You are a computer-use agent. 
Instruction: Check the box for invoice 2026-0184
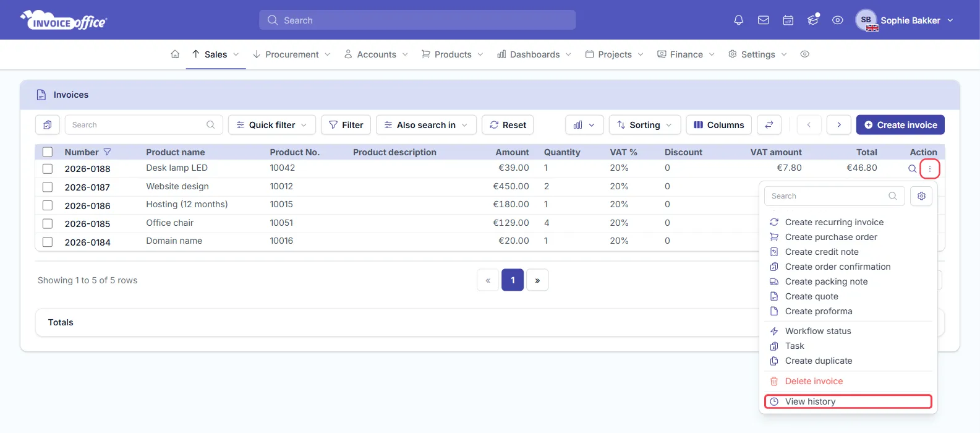(x=48, y=242)
